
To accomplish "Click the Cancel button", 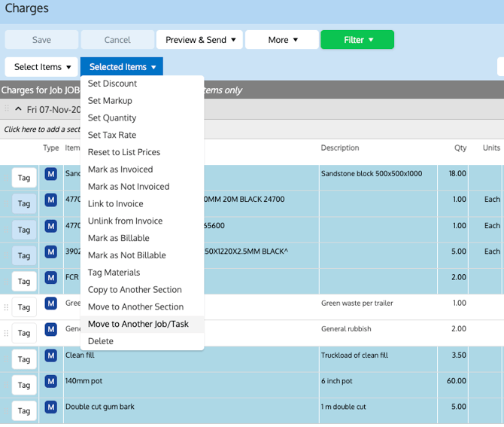I will click(x=117, y=40).
